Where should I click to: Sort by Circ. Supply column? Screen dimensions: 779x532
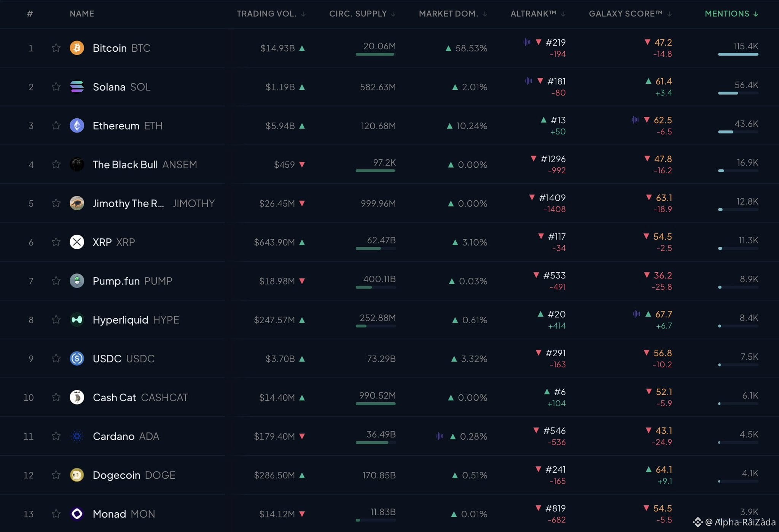click(362, 14)
